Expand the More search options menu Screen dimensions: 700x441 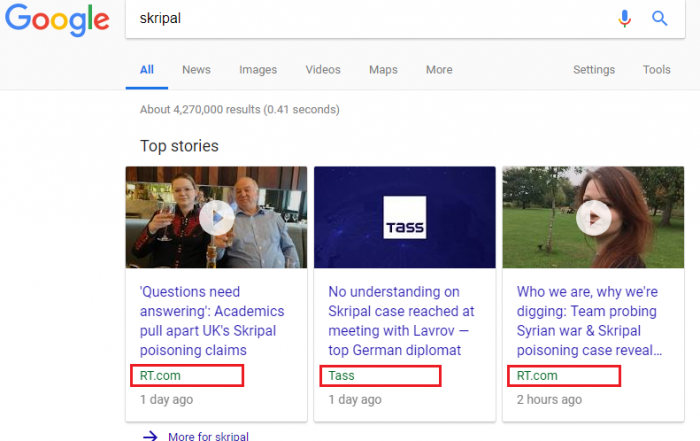click(x=439, y=70)
